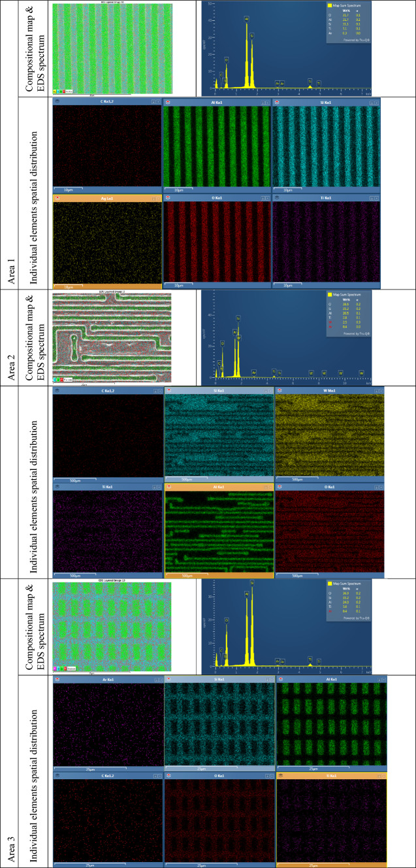Click 500μm scale bar in Area 2 W Mα1 map
This screenshot has height=868, width=416.
click(x=297, y=479)
